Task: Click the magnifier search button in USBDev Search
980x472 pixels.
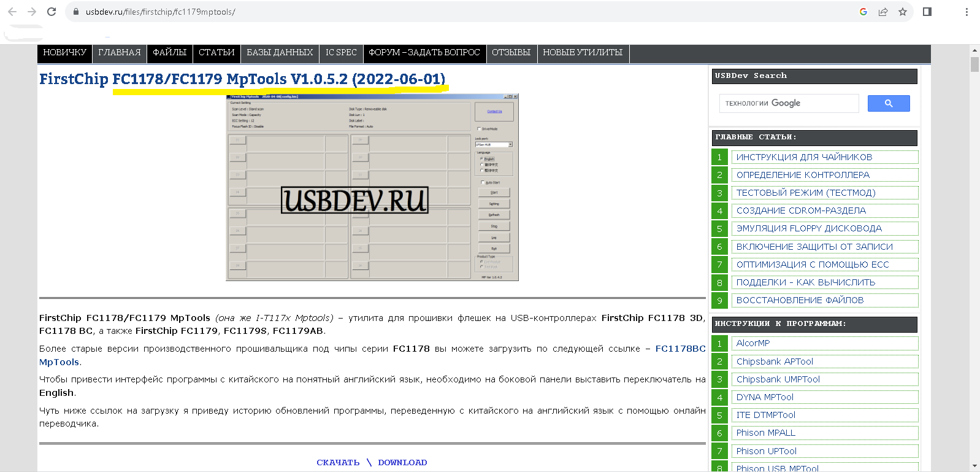Action: [889, 103]
